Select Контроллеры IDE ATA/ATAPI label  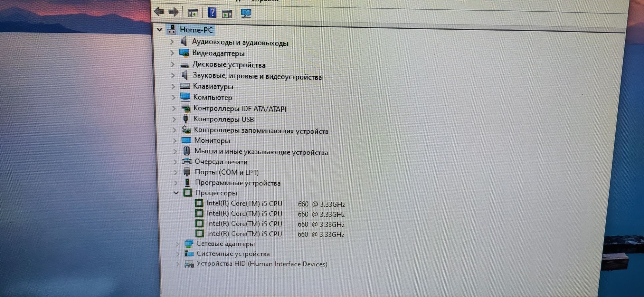240,109
